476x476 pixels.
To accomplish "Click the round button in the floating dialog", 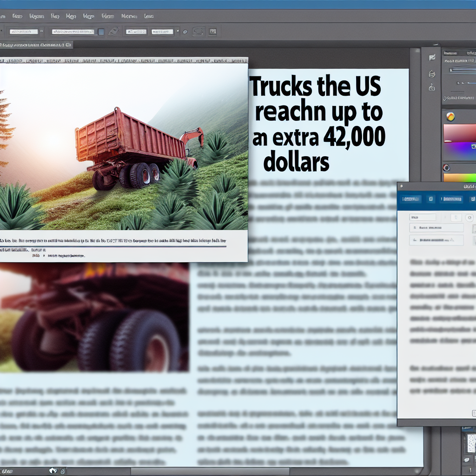I will 469,217.
